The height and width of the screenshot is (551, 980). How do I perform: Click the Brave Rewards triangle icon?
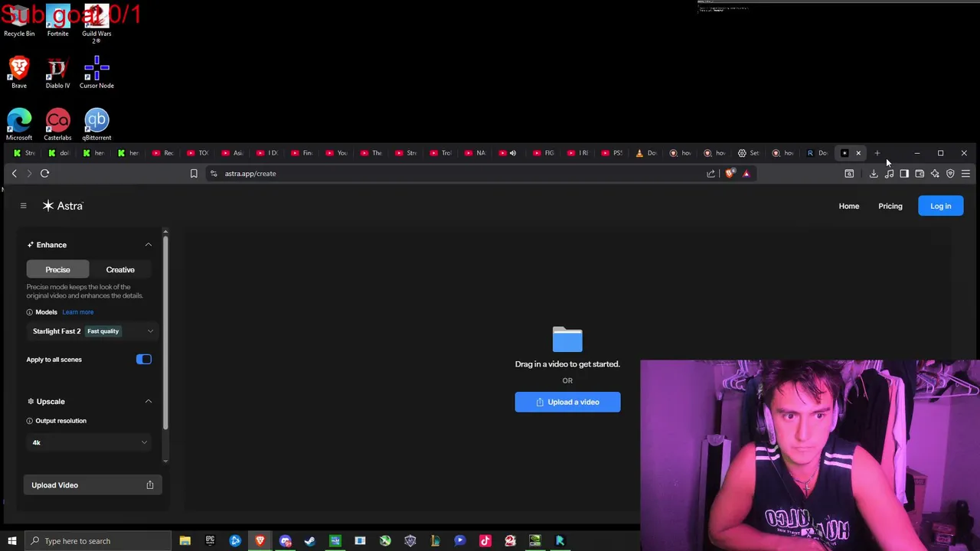pos(746,174)
